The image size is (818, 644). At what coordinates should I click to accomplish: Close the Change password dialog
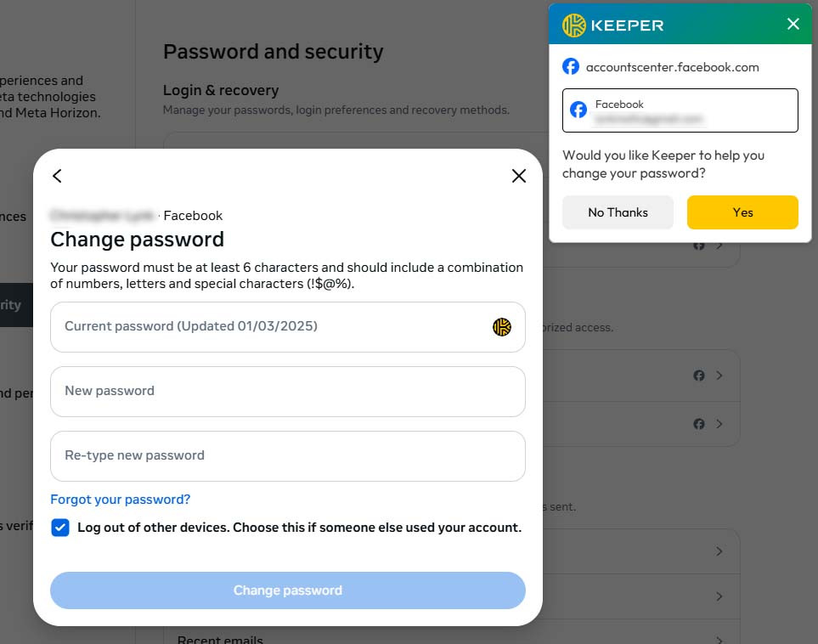[x=519, y=176]
